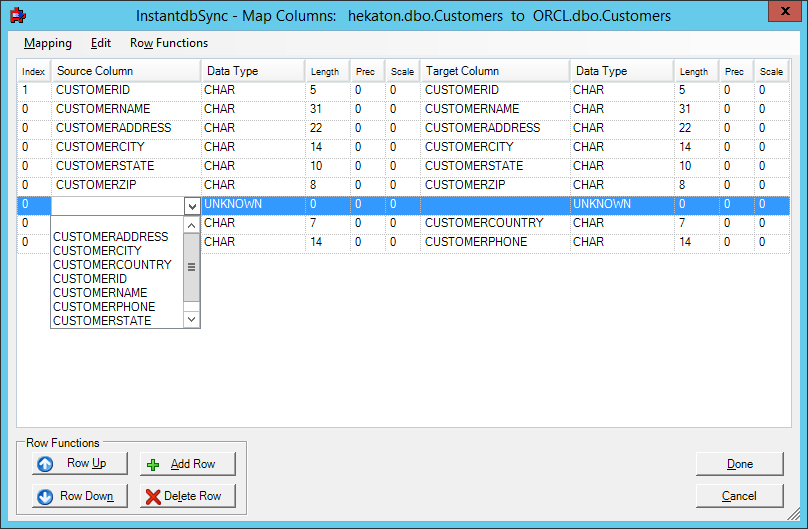Click source length 22 in CUSTOMERADDRESS row

(x=328, y=128)
